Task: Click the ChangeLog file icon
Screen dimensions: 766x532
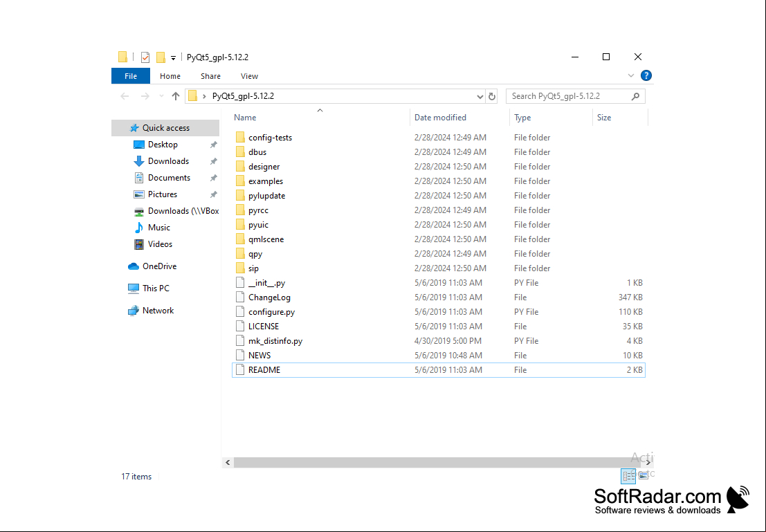Action: click(240, 297)
